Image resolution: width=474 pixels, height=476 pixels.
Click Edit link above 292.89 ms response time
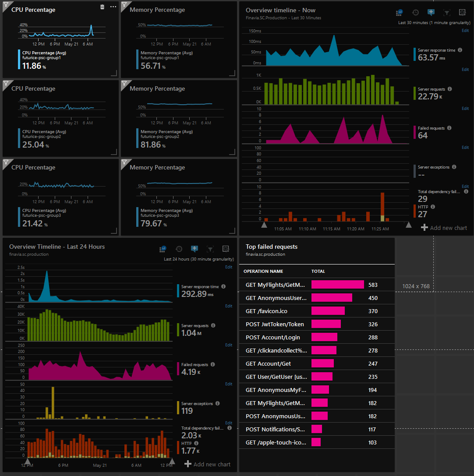point(229,267)
